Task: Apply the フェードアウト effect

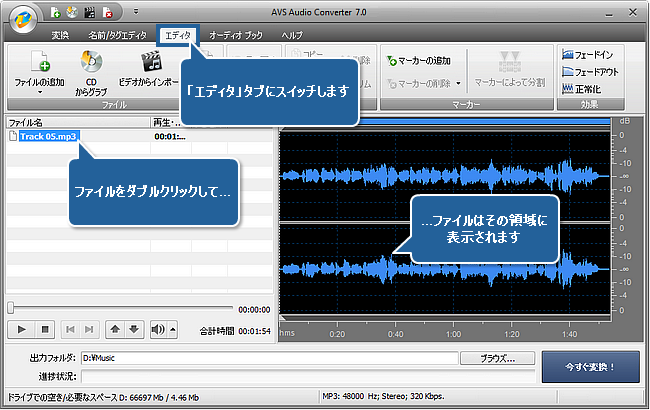Action: (590, 72)
